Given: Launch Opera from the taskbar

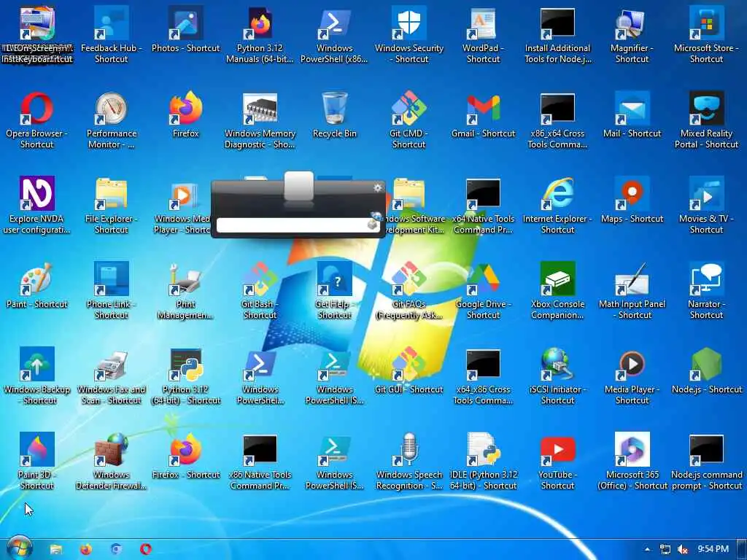Looking at the screenshot, I should click(x=146, y=549).
